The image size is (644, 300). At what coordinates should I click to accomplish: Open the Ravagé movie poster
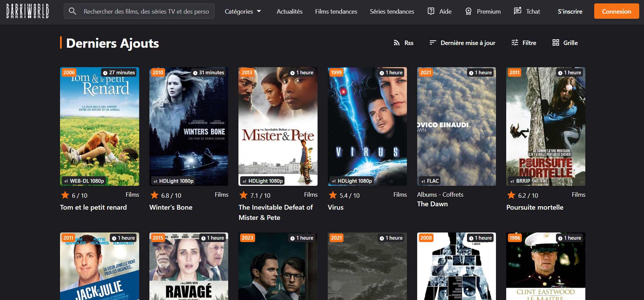click(189, 266)
